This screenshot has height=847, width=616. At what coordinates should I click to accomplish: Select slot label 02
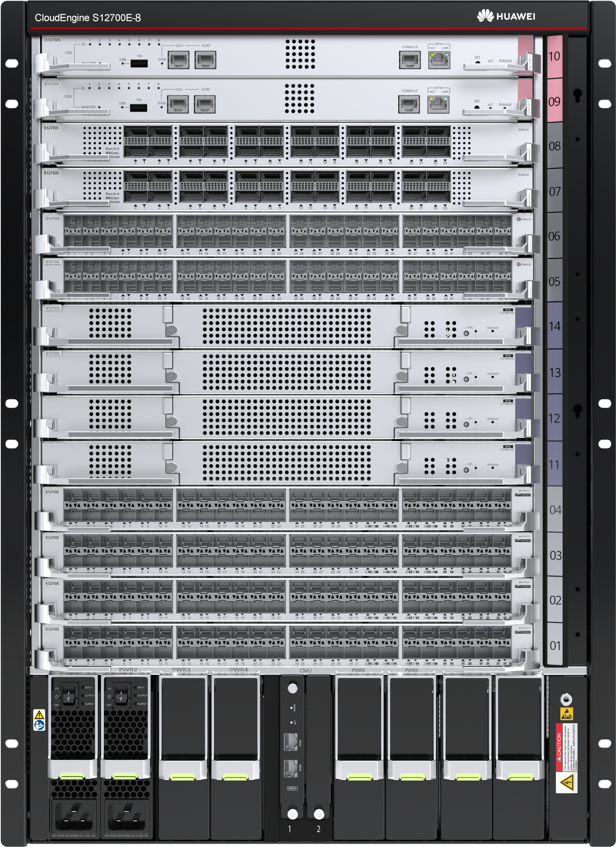555,600
